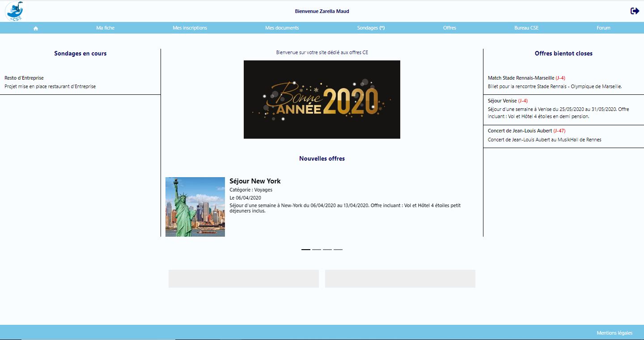Navigate to Mes documents
This screenshot has height=340, width=644.
282,28
